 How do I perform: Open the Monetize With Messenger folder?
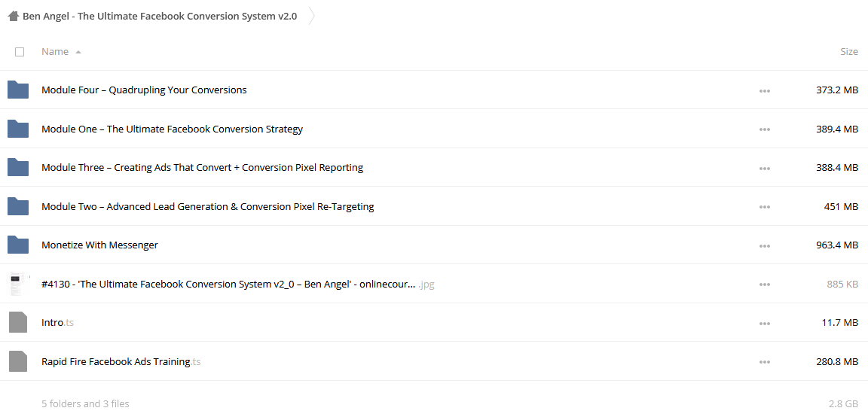[99, 245]
